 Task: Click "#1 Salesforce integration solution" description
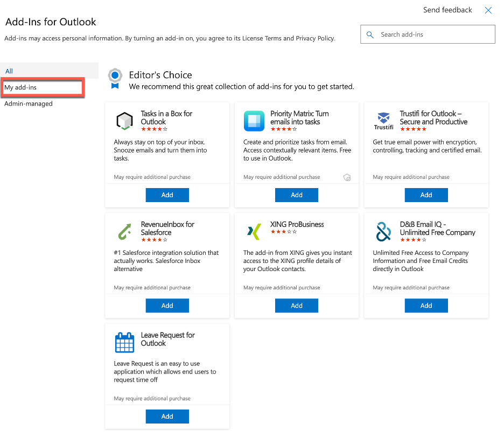point(166,261)
